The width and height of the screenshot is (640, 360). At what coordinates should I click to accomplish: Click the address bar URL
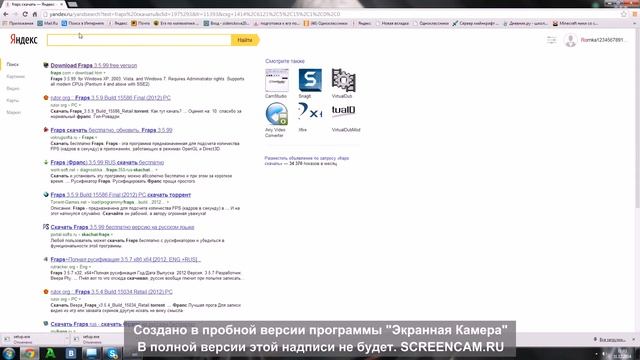coord(194,14)
